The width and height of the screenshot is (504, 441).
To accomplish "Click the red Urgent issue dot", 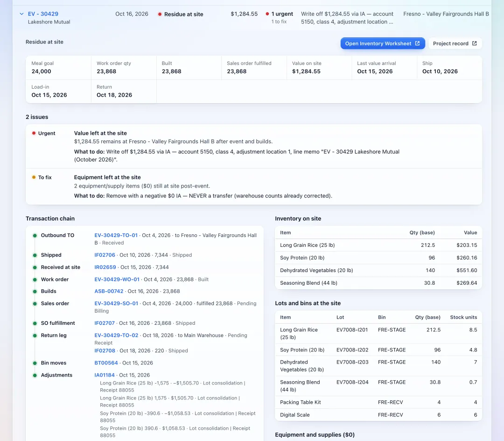I will (34, 133).
